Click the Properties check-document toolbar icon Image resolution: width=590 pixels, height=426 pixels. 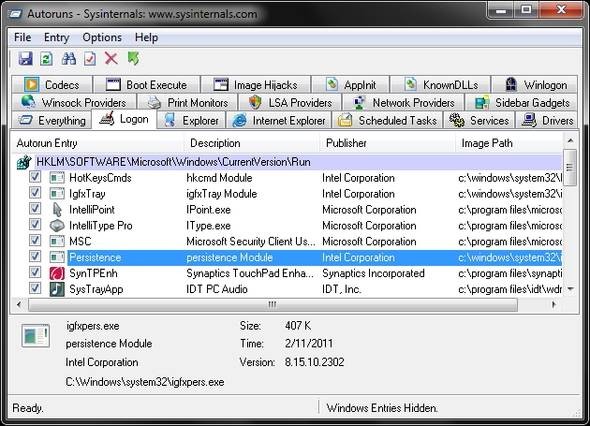tap(90, 59)
